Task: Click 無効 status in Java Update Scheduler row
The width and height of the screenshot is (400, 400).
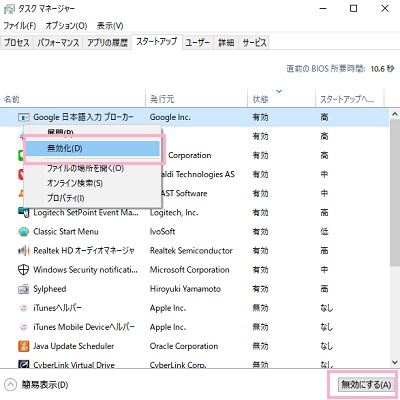Action: click(x=260, y=346)
